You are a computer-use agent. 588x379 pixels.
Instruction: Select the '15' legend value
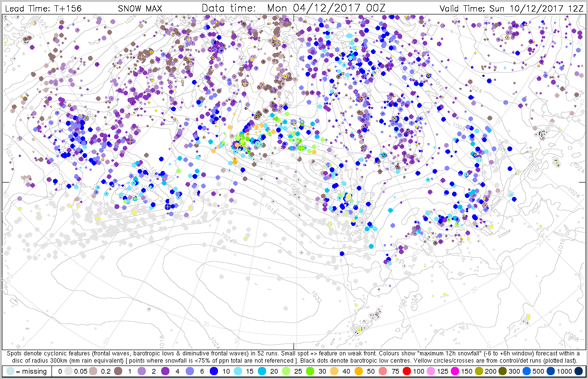[250, 371]
